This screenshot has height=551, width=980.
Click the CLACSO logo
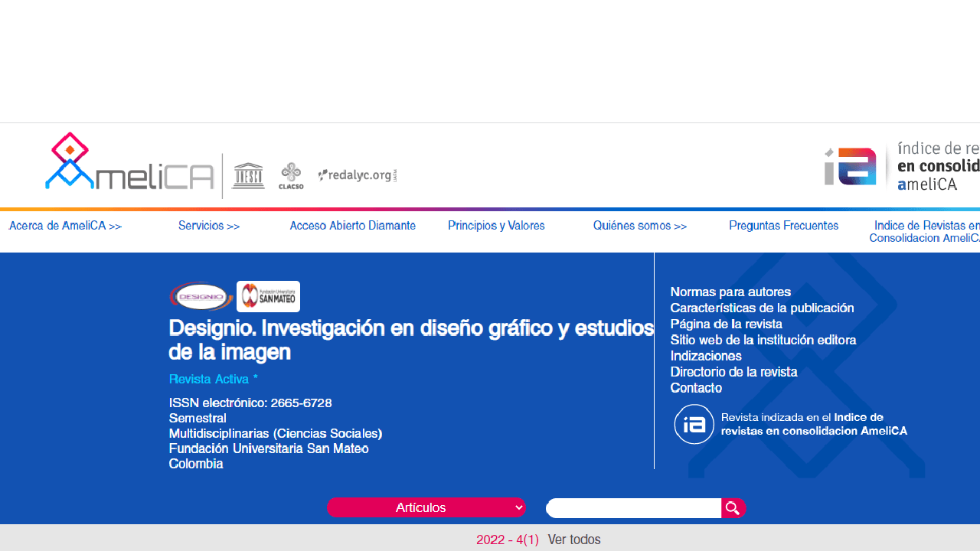291,175
